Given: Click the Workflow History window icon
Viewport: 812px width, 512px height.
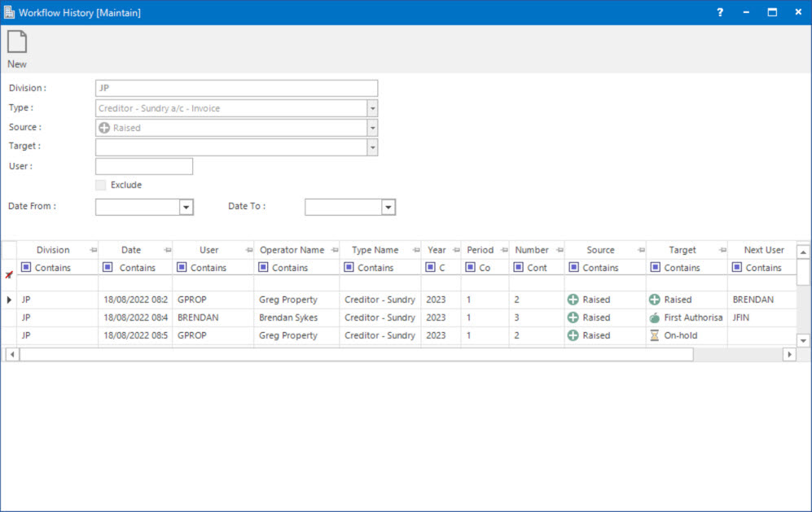Looking at the screenshot, I should pyautogui.click(x=9, y=12).
